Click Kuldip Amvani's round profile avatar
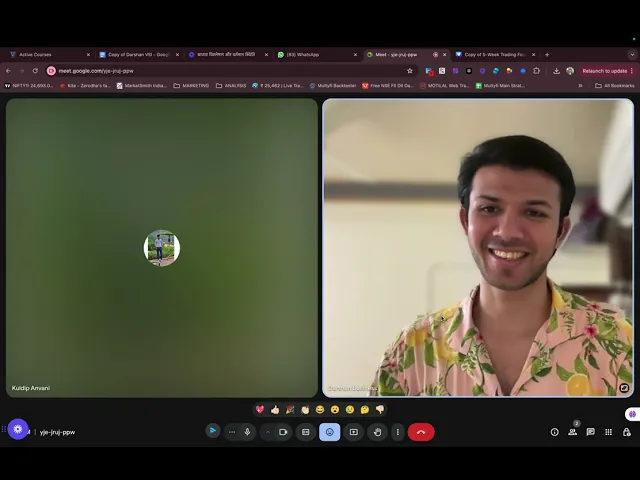 click(x=162, y=248)
